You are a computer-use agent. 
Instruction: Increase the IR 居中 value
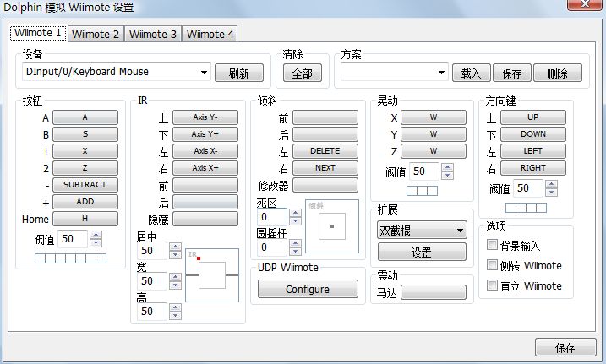176,247
